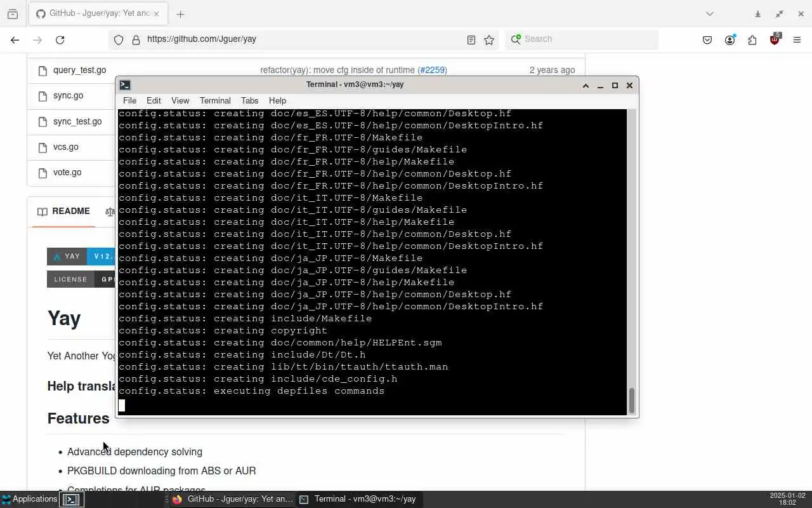Go back in Firefox history
Image resolution: width=812 pixels, height=508 pixels.
pyautogui.click(x=15, y=39)
